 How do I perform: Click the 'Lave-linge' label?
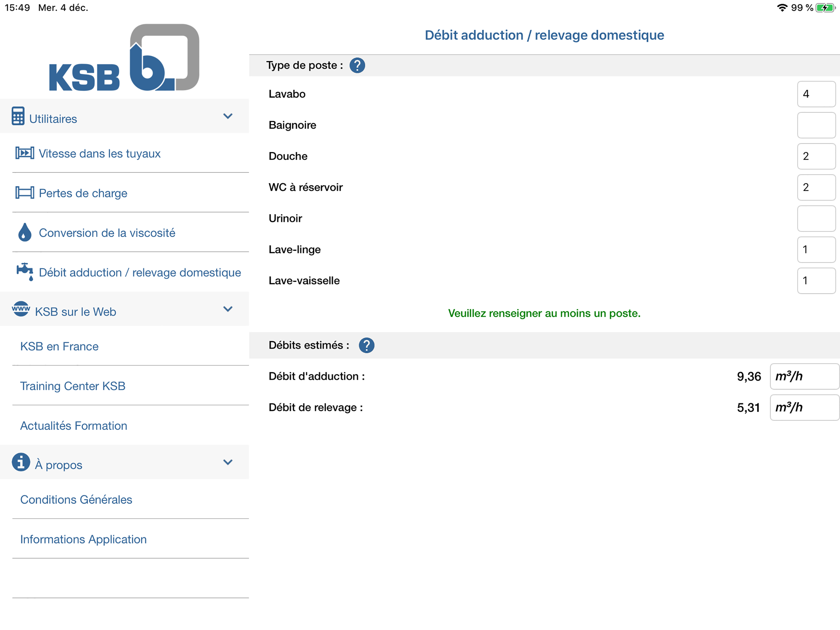pos(295,250)
